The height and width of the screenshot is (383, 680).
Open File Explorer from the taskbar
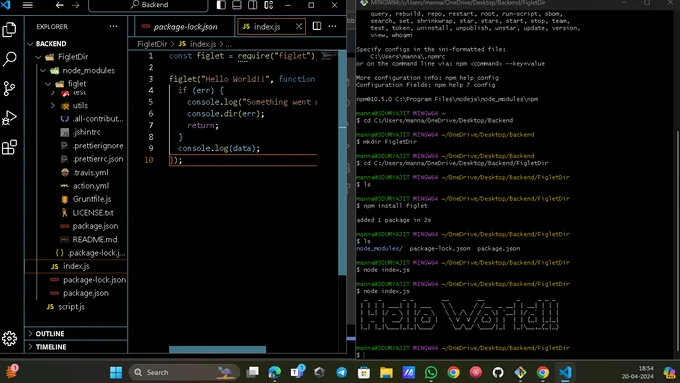(386, 372)
